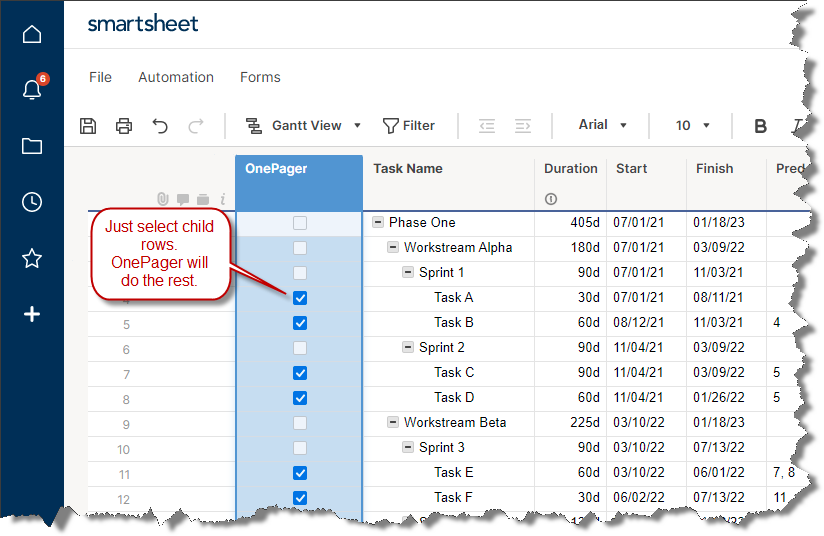The width and height of the screenshot is (824, 536).
Task: Open Recents clock icon
Action: [x=32, y=202]
